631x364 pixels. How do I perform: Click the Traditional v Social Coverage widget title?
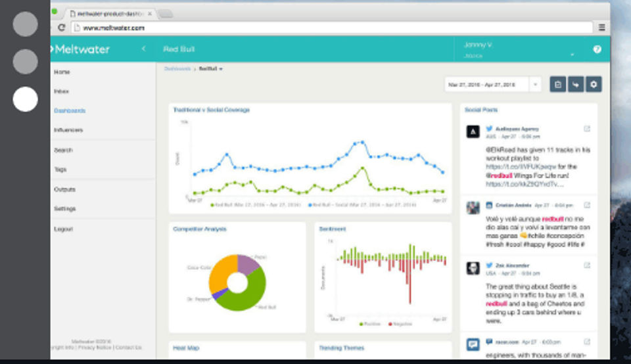tap(211, 110)
